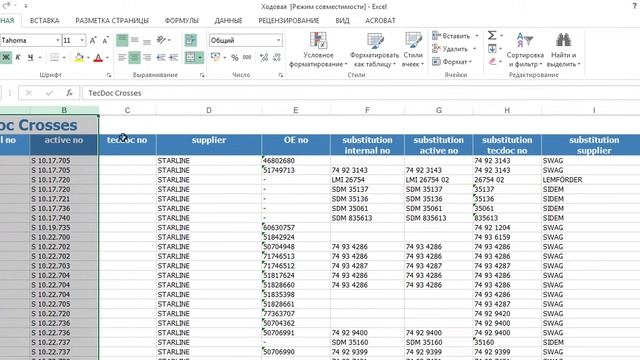Screen dimensions: 640x360
Task: Switch to the ВИД tab
Action: (x=342, y=20)
